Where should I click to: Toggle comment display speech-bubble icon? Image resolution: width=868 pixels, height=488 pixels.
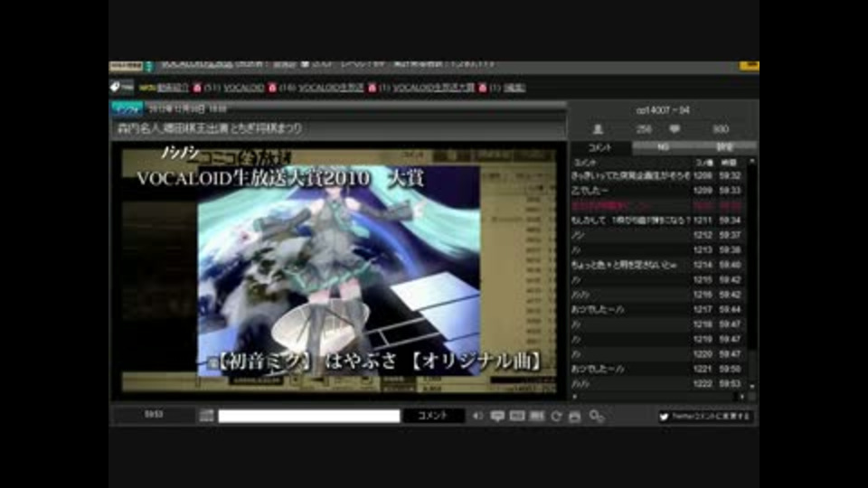(x=497, y=416)
